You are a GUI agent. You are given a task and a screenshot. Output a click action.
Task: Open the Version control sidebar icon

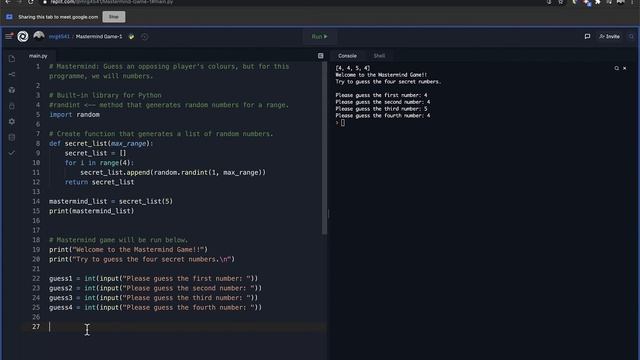click(x=12, y=74)
